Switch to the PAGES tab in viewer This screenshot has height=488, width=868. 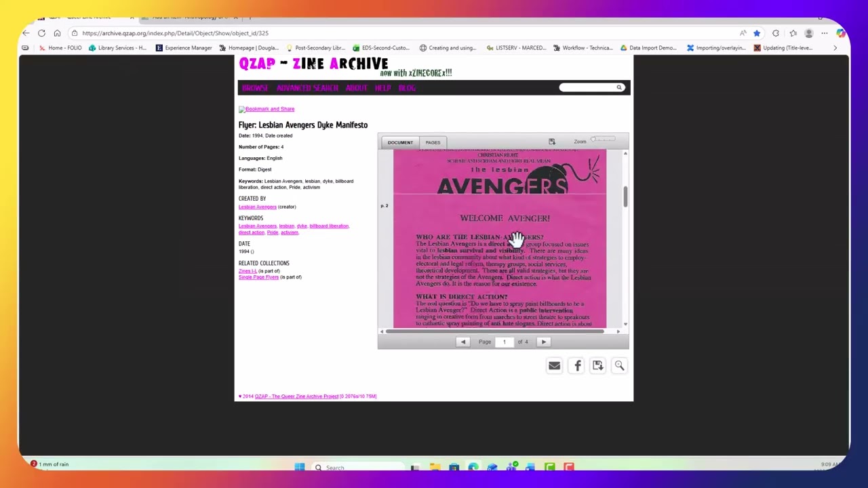click(x=433, y=142)
